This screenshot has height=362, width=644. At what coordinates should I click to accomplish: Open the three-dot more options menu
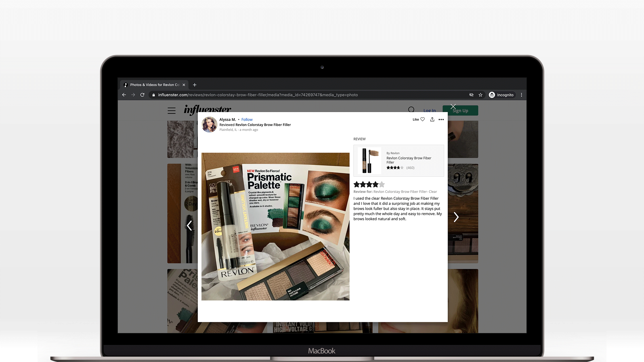coord(441,119)
